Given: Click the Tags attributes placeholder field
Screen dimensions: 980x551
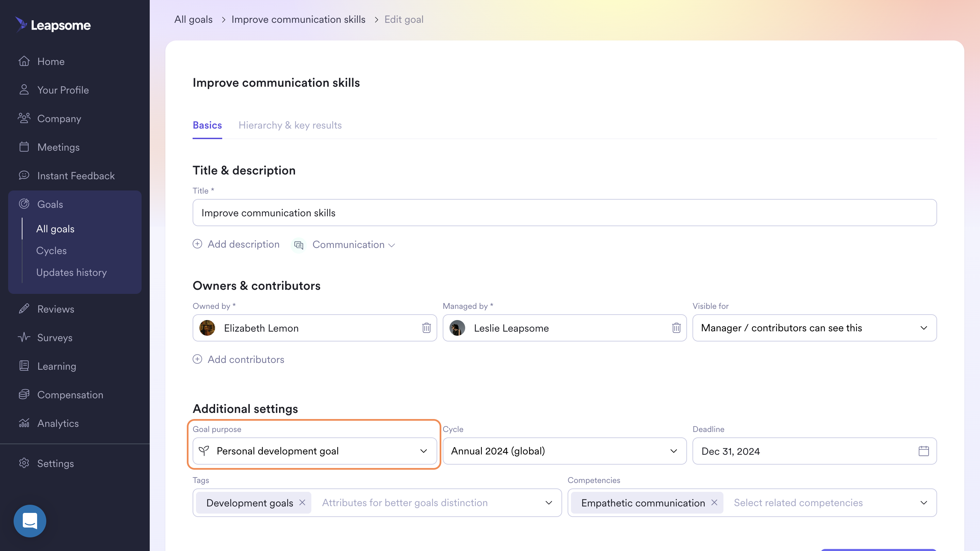Looking at the screenshot, I should click(x=405, y=502).
